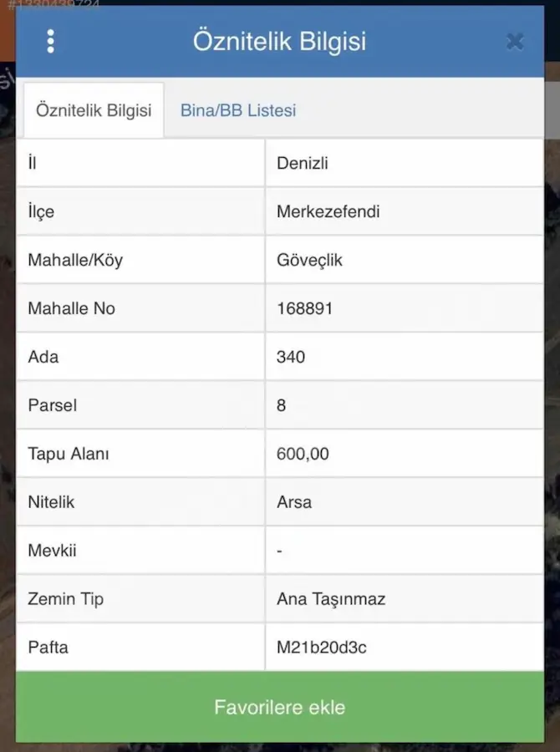The width and height of the screenshot is (560, 752).
Task: Click the Mahalle/Köy label
Action: pos(75,260)
